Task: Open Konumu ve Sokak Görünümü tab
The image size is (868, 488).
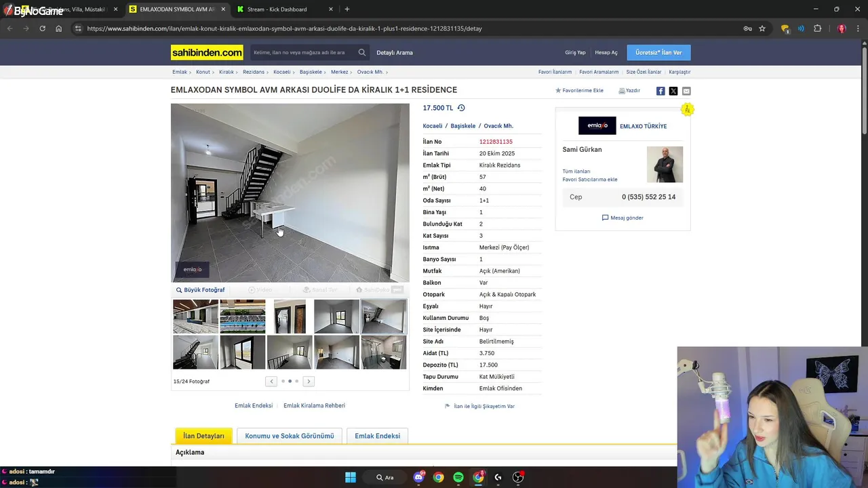Action: [x=290, y=436]
